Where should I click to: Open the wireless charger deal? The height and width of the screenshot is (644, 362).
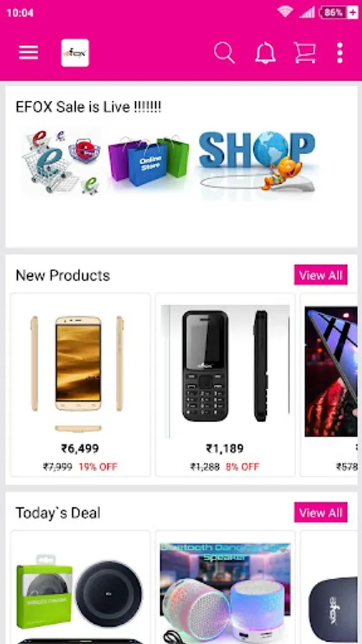(80, 587)
